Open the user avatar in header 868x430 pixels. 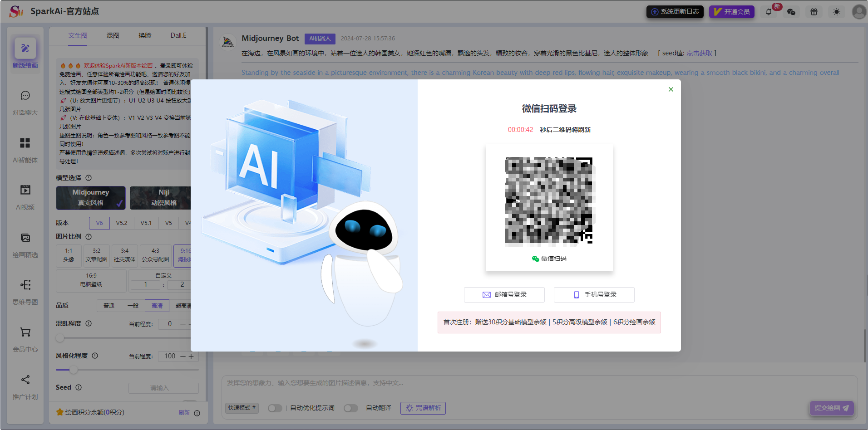859,12
